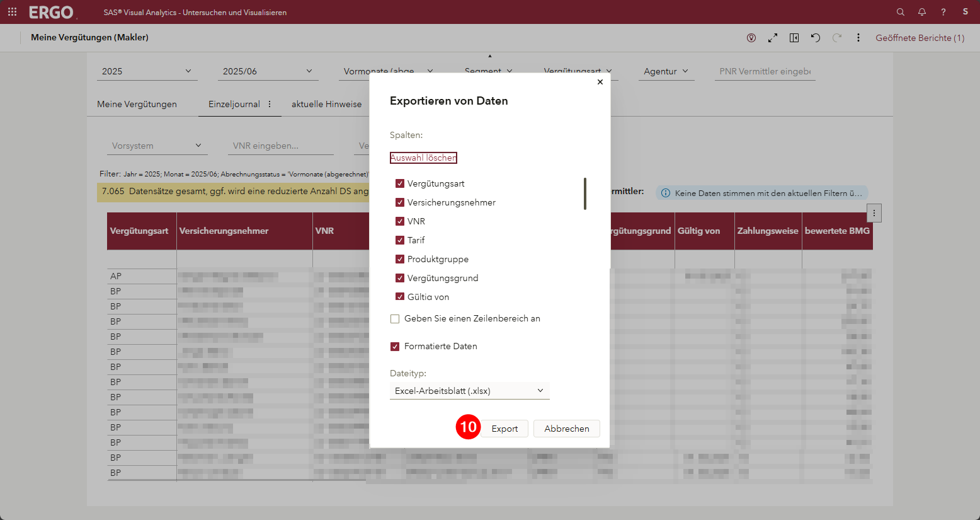Click the location pin toolbar icon
The height and width of the screenshot is (520, 980).
751,38
